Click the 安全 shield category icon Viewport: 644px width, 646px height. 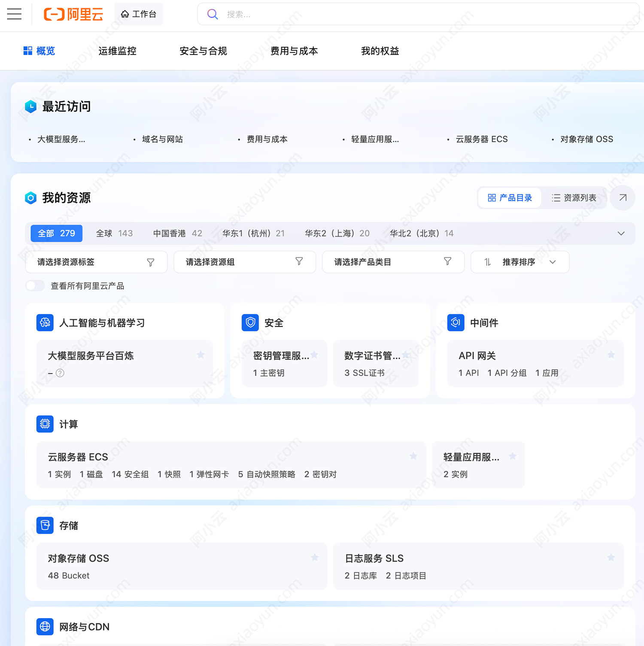coord(250,323)
